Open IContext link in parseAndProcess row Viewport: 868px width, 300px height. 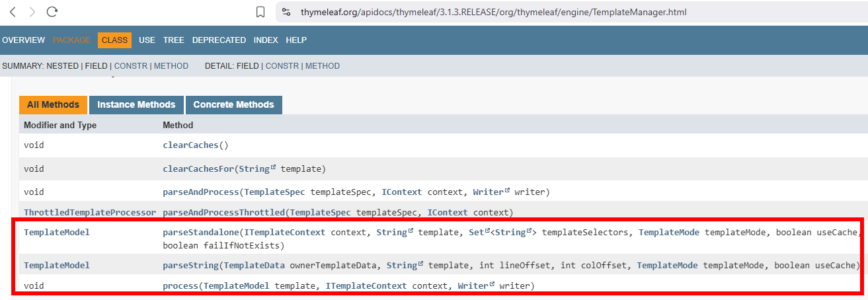(403, 192)
